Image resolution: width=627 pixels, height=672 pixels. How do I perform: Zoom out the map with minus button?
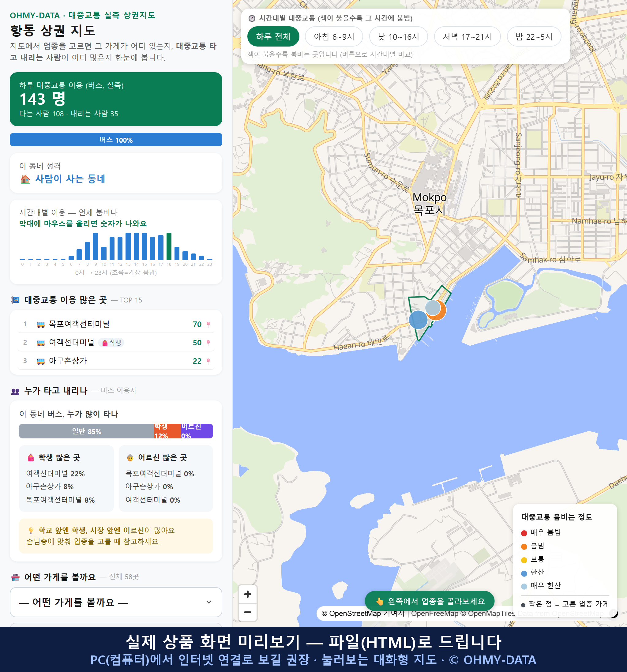tap(248, 612)
